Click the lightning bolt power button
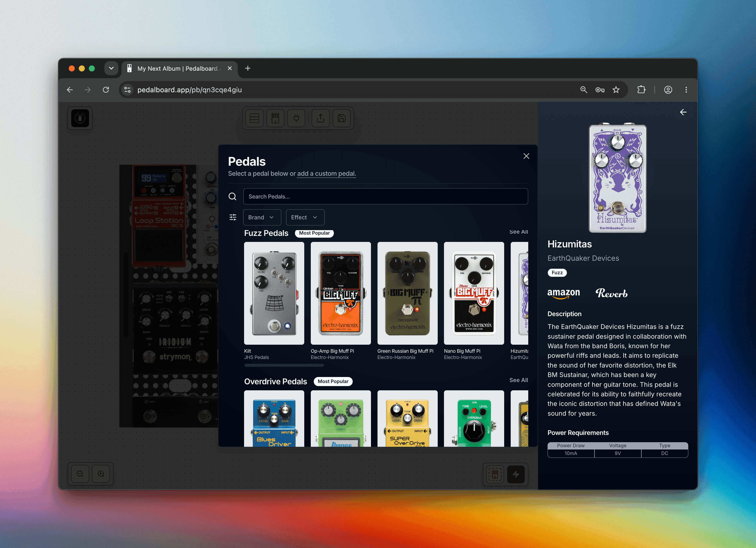The height and width of the screenshot is (548, 756). click(x=516, y=474)
